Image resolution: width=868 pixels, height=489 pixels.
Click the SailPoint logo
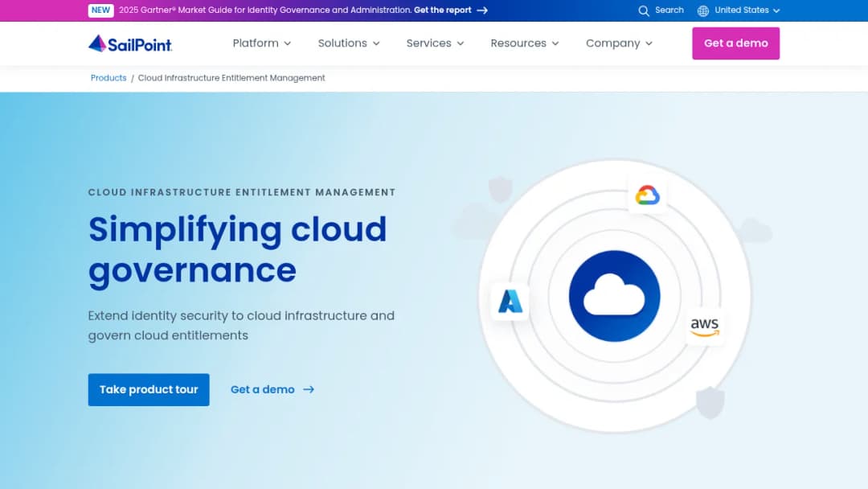pyautogui.click(x=130, y=43)
